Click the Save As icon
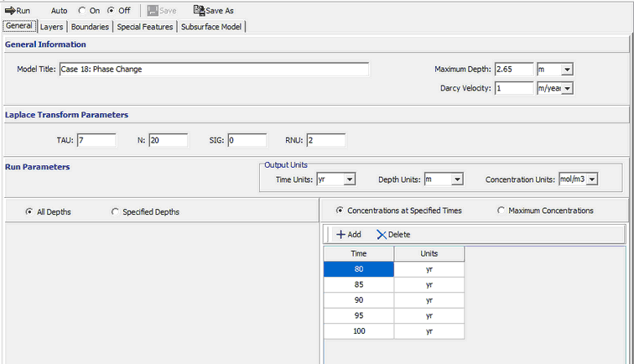 (199, 10)
